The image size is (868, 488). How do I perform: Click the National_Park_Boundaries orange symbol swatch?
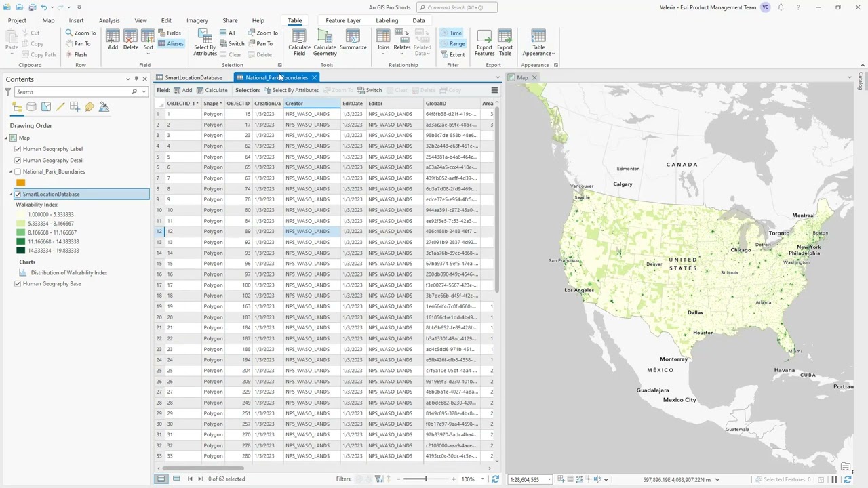[x=20, y=182]
